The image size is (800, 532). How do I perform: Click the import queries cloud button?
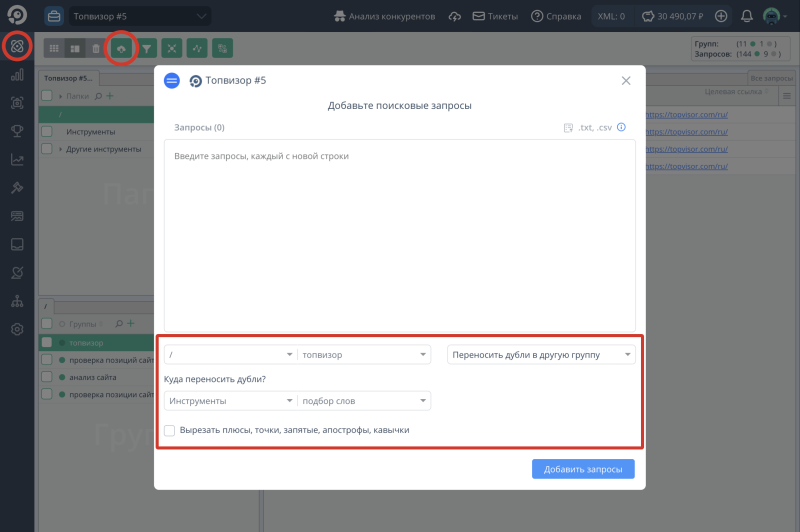pos(121,48)
